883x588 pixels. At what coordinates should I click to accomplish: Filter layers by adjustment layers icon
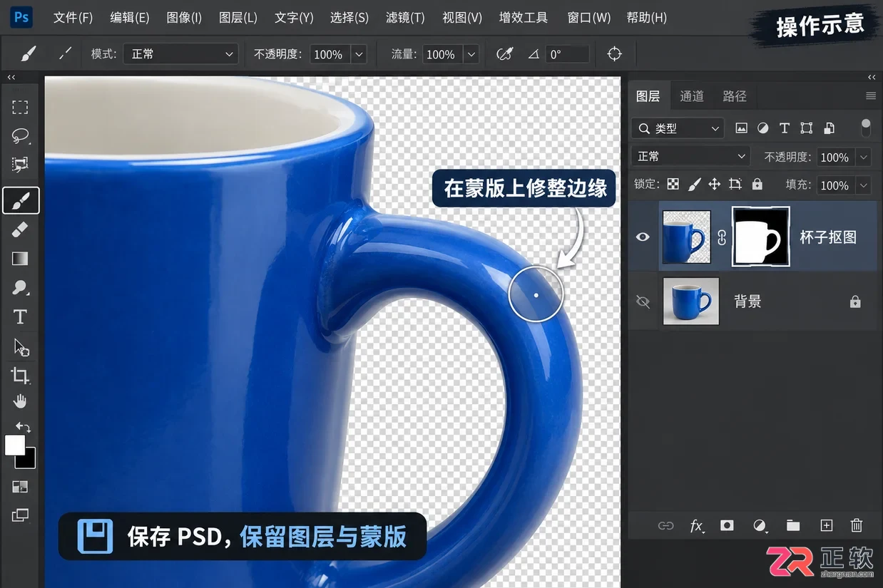pyautogui.click(x=763, y=128)
